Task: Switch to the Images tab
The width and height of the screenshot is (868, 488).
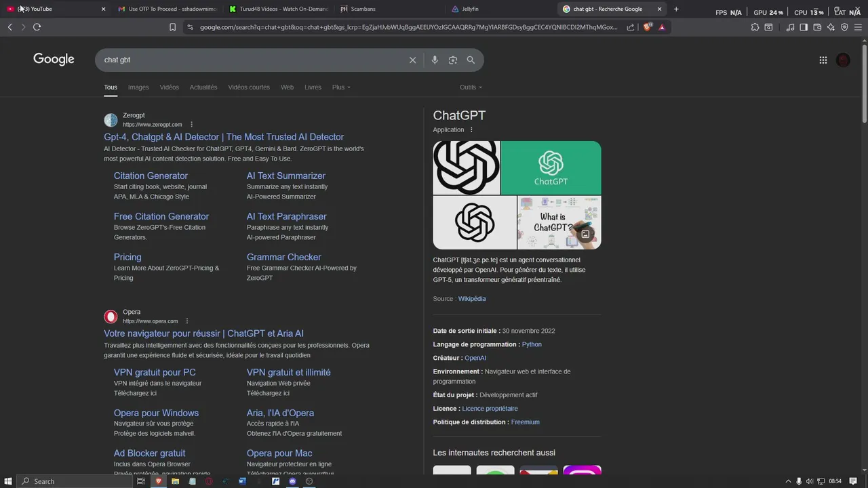Action: click(138, 87)
